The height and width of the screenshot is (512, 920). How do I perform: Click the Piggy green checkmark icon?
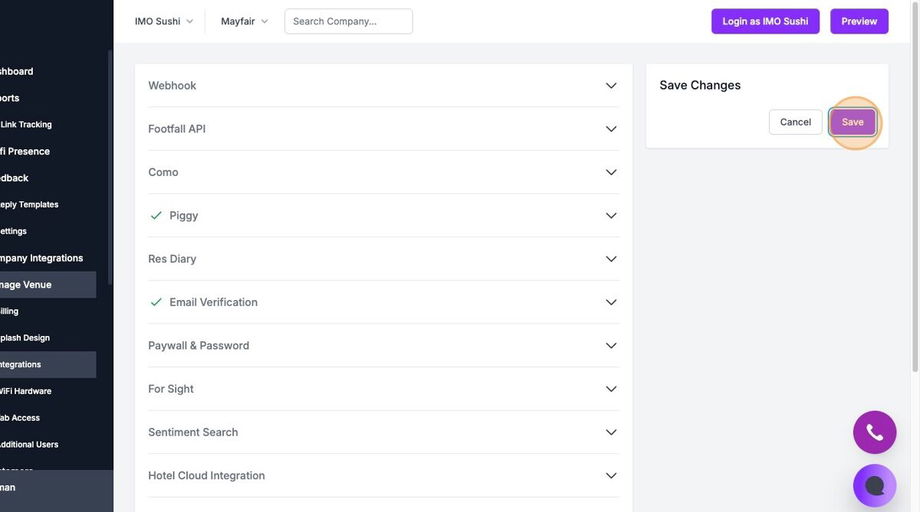156,215
